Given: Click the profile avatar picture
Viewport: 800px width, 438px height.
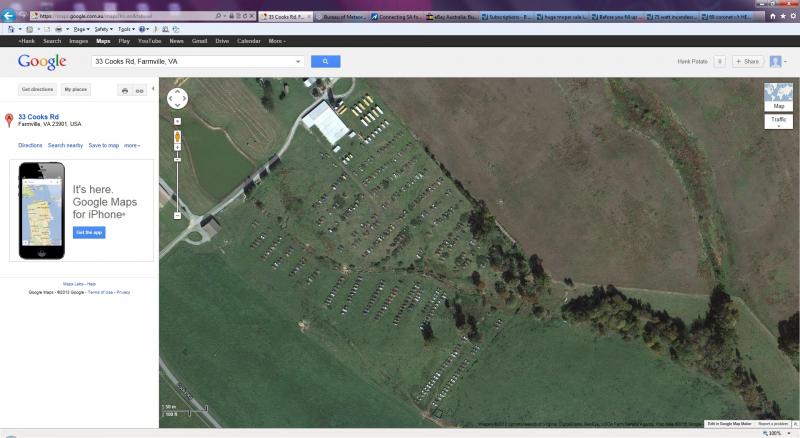Looking at the screenshot, I should tap(776, 61).
